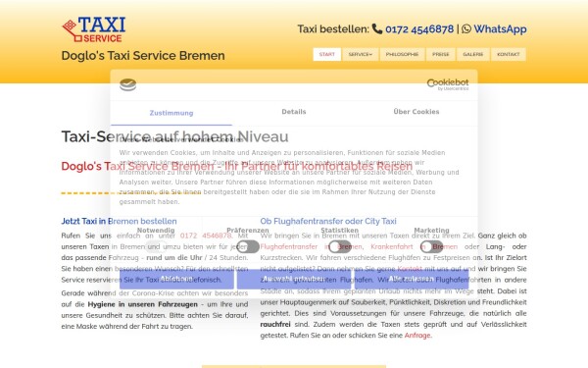Follow the Anfrage link

[x=417, y=336]
